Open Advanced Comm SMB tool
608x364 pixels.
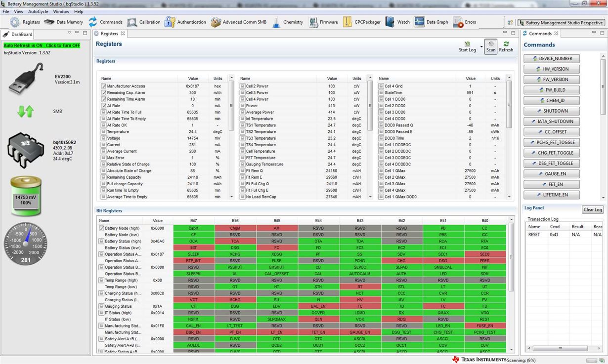click(x=238, y=22)
